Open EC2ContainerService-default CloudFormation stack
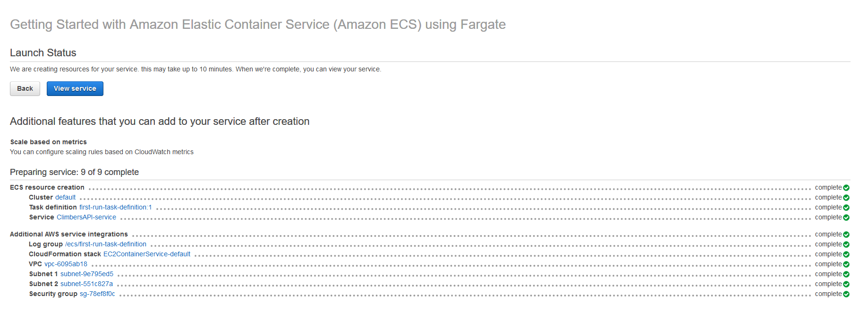 pyautogui.click(x=147, y=254)
